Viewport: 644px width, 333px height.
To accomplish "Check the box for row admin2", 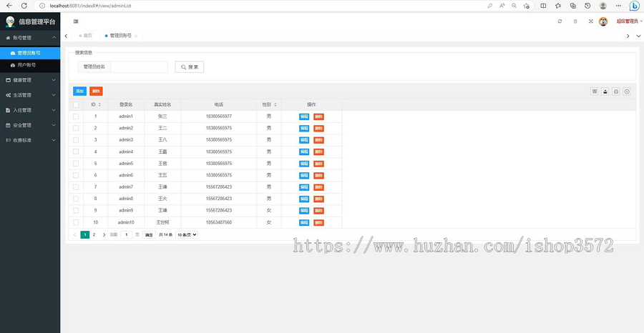I will 76,128.
